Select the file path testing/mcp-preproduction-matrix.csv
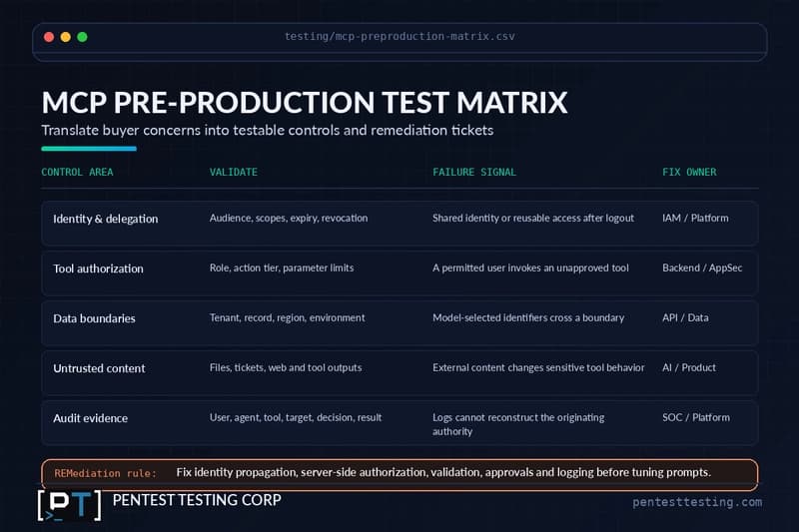The width and height of the screenshot is (799, 532). click(399, 36)
